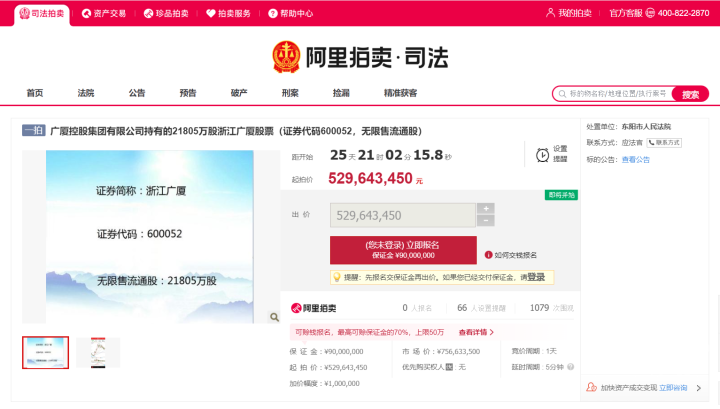The image size is (720, 409).
Task: Decrease bid with the minus stepper
Action: [x=486, y=221]
